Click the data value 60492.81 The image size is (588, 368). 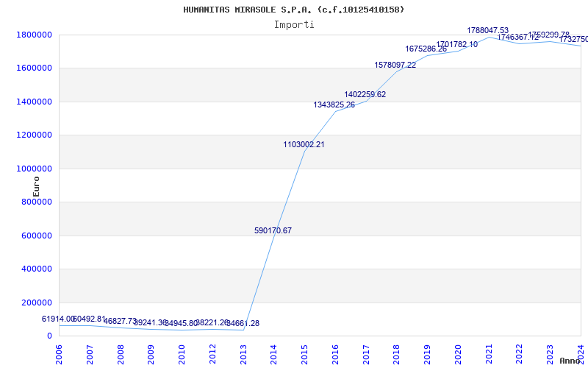89,319
